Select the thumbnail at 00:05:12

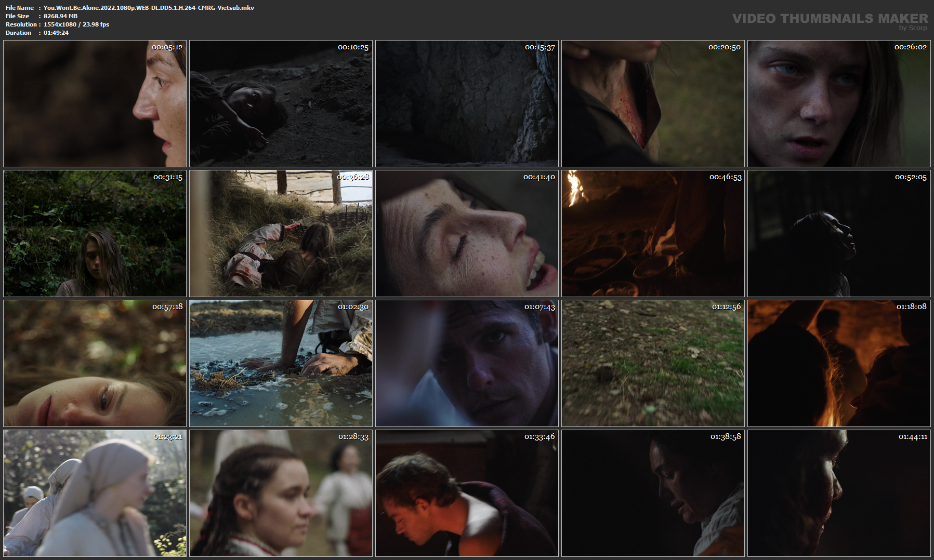[x=95, y=103]
